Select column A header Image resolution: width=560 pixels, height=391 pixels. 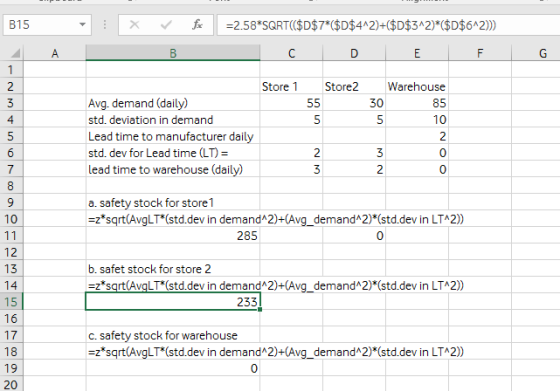click(x=55, y=54)
